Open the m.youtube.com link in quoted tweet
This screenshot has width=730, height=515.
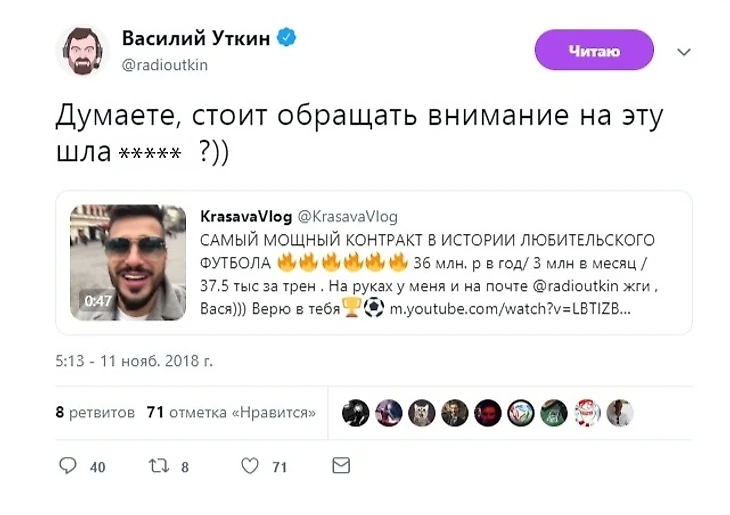(x=510, y=309)
